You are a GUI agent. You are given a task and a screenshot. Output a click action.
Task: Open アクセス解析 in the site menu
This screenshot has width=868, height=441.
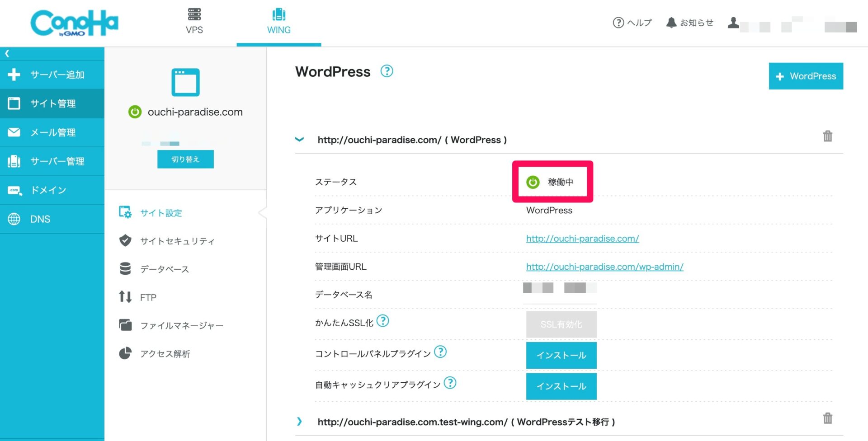[154, 353]
